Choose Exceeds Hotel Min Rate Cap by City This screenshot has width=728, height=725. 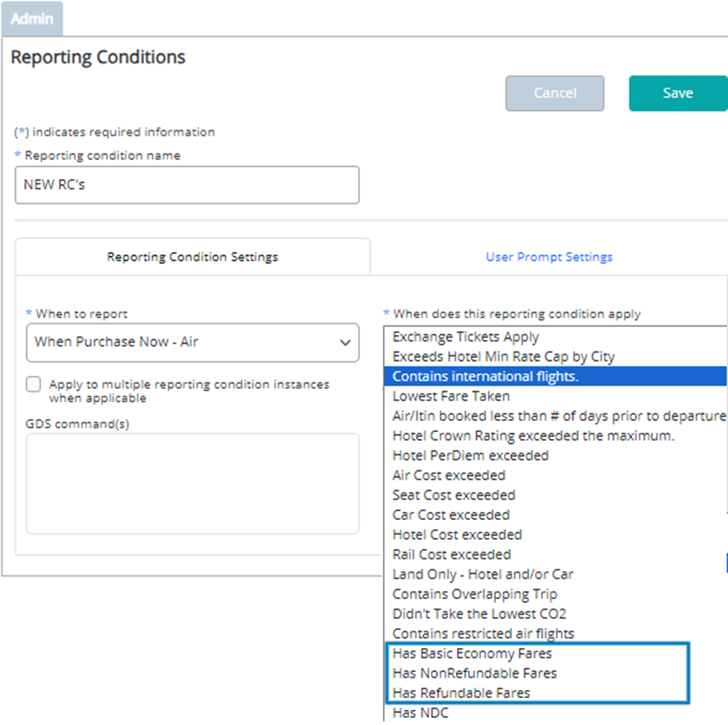555,357
